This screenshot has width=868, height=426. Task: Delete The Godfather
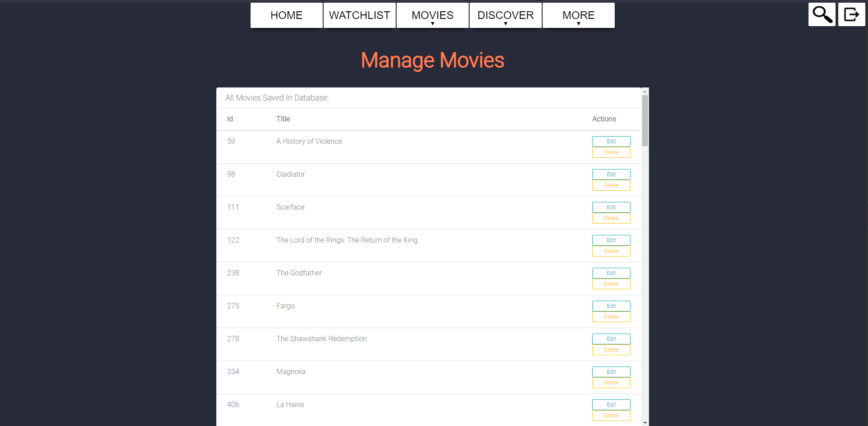coord(611,284)
